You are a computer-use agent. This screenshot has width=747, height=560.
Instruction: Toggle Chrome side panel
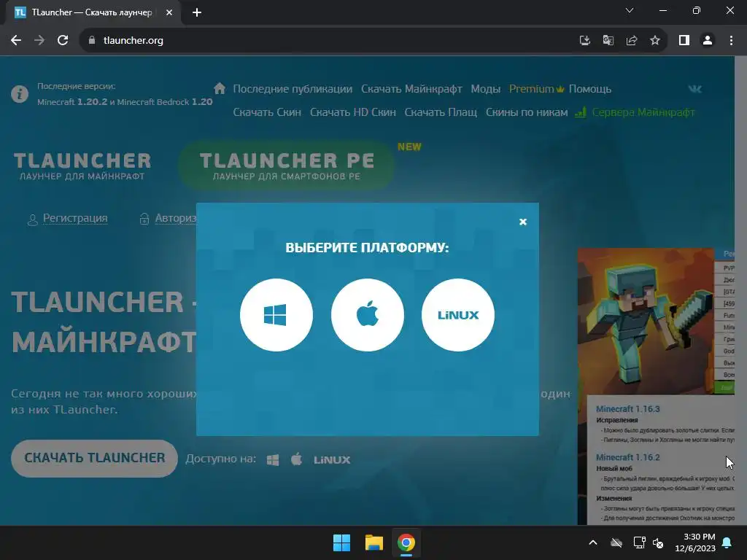pyautogui.click(x=684, y=41)
